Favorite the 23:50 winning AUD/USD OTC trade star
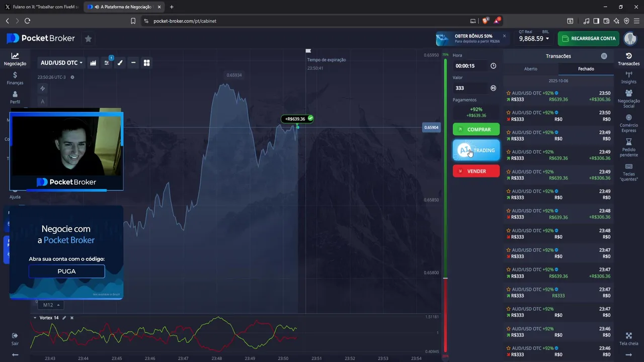644x362 pixels. coord(509,93)
